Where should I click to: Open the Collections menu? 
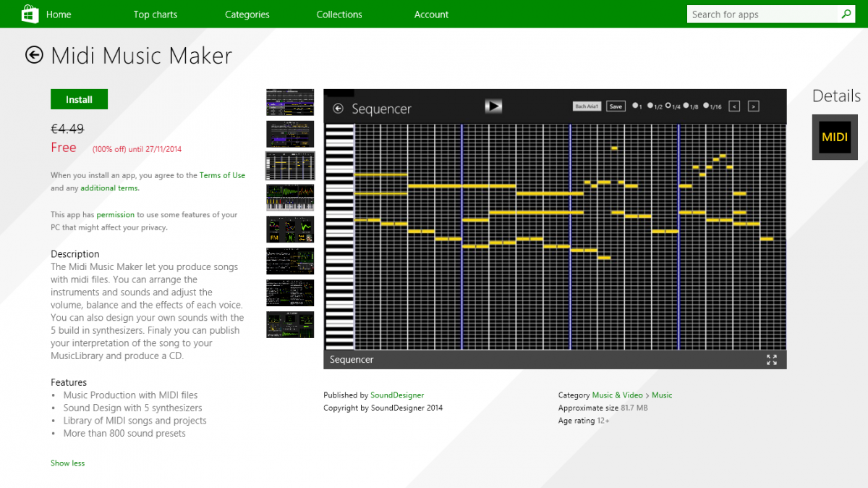[339, 14]
